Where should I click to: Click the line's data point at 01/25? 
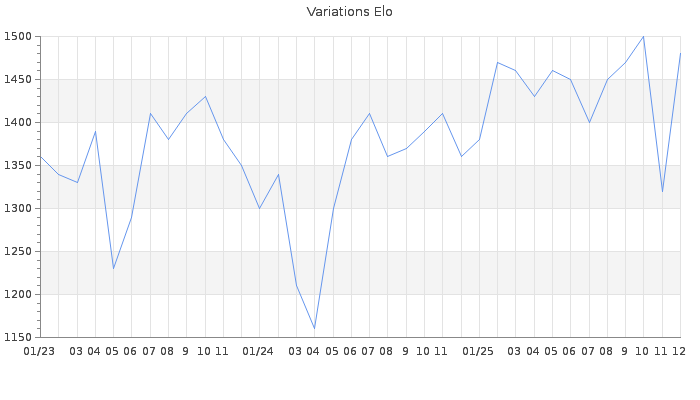tap(479, 139)
